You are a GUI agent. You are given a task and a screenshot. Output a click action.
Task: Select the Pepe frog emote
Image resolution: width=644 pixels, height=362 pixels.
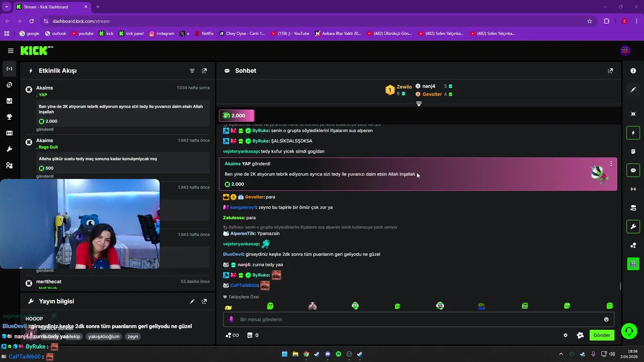[482, 306]
